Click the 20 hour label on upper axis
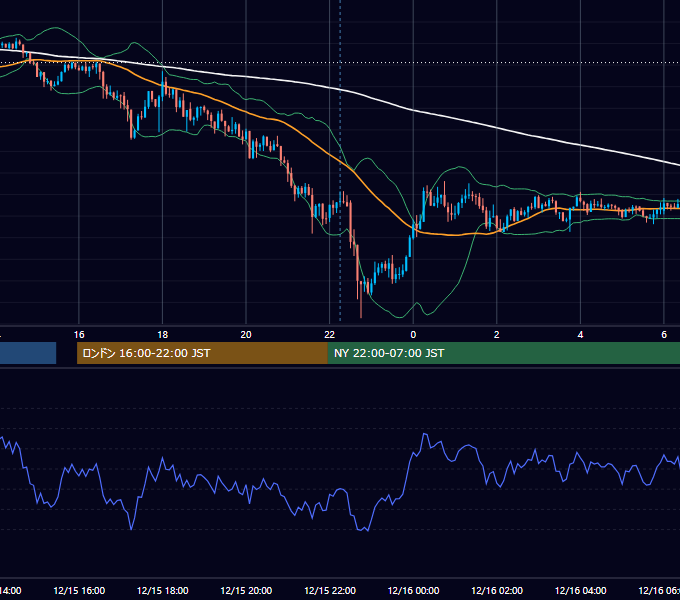This screenshot has width=680, height=600. 246,335
